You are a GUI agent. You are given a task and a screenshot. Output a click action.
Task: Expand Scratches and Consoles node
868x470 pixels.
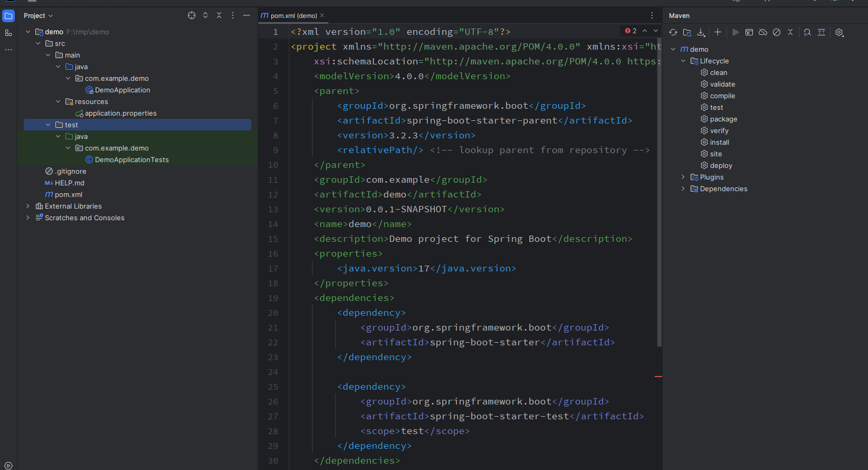coord(28,218)
